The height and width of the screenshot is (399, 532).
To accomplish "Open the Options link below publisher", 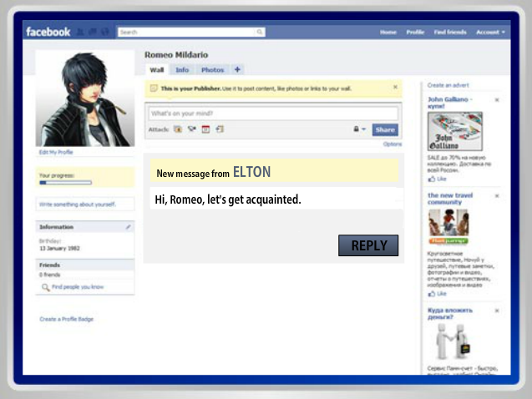I will click(393, 144).
